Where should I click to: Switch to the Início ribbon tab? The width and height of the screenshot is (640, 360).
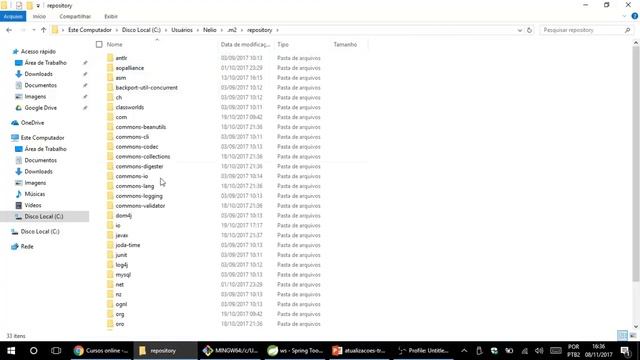click(39, 16)
